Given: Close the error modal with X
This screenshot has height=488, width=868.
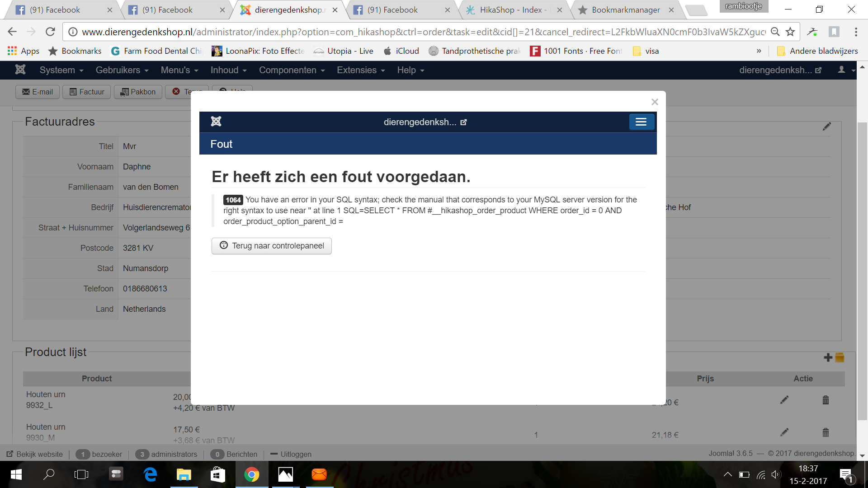Looking at the screenshot, I should pos(654,102).
